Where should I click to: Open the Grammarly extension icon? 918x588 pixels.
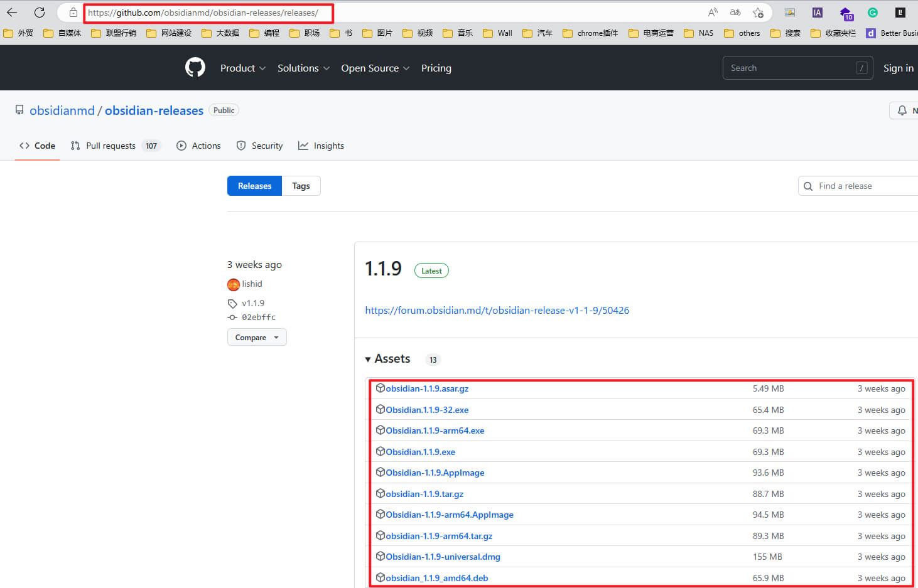(x=872, y=13)
